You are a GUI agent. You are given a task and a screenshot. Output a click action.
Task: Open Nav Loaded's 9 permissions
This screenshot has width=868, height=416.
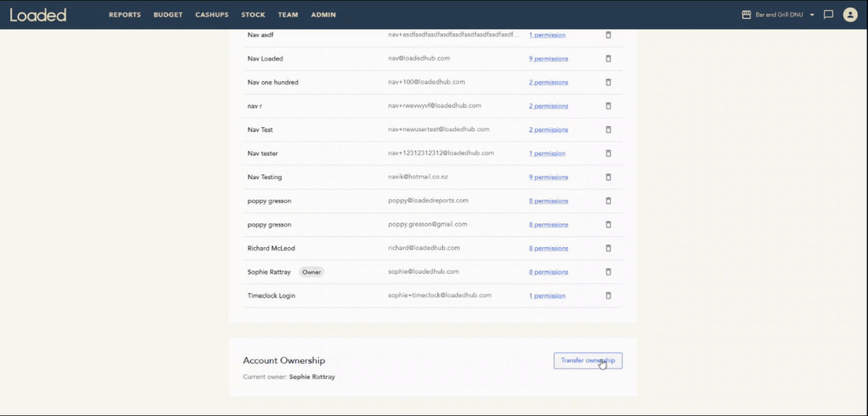[548, 58]
